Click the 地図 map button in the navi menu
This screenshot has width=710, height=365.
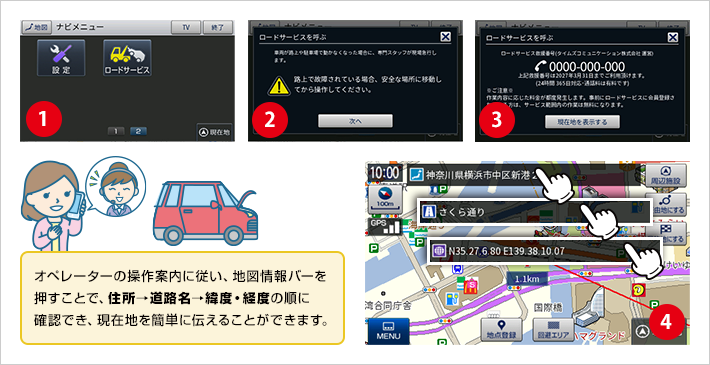(37, 27)
